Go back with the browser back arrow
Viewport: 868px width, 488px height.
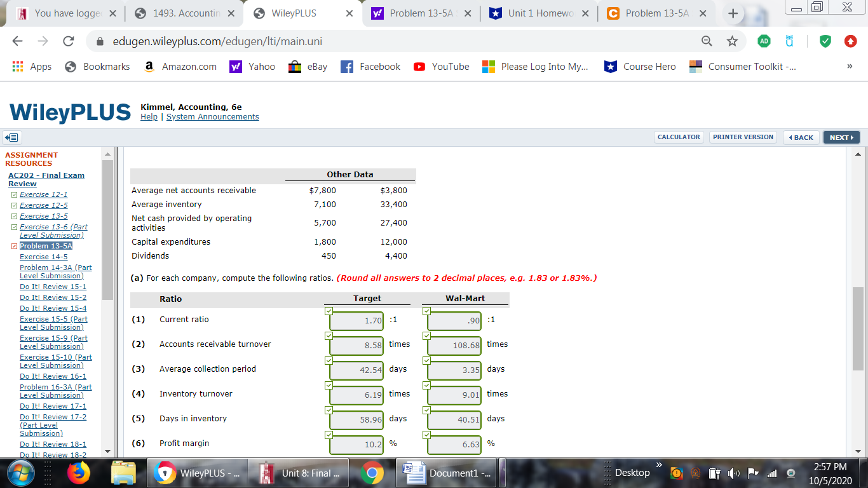[x=18, y=41]
